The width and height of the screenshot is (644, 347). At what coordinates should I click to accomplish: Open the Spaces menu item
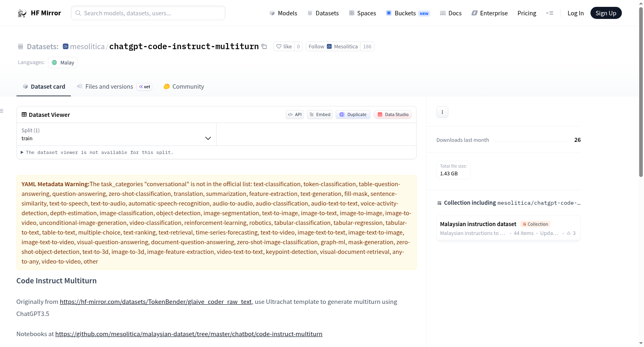coord(362,13)
